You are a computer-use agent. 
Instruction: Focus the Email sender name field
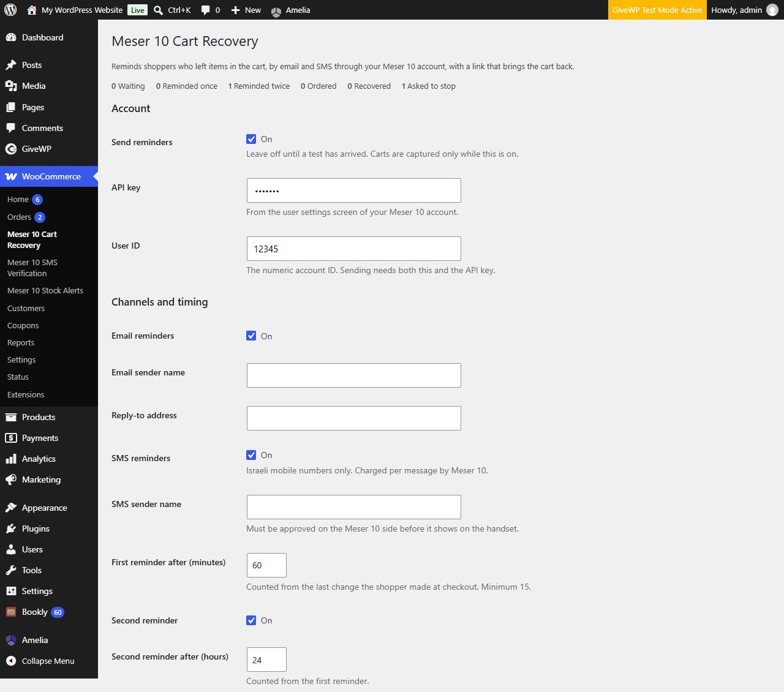[354, 375]
